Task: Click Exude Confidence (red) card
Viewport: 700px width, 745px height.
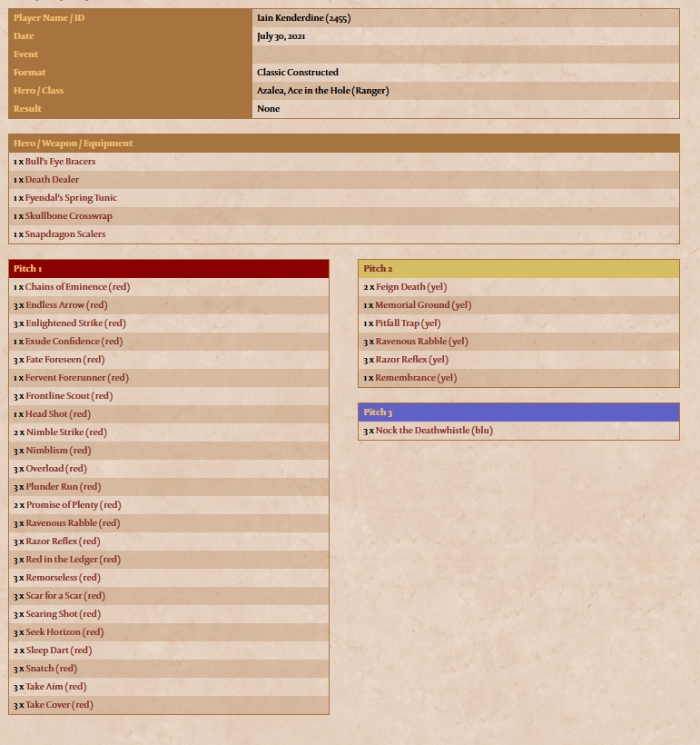Action: (x=74, y=341)
